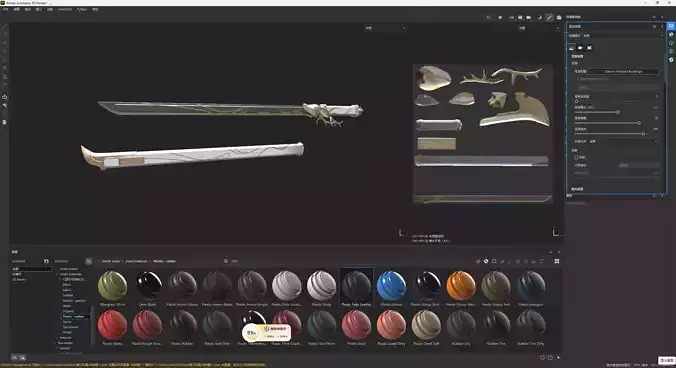Toggle the first asset type filter icon
The width and height of the screenshot is (676, 368).
coord(478,261)
